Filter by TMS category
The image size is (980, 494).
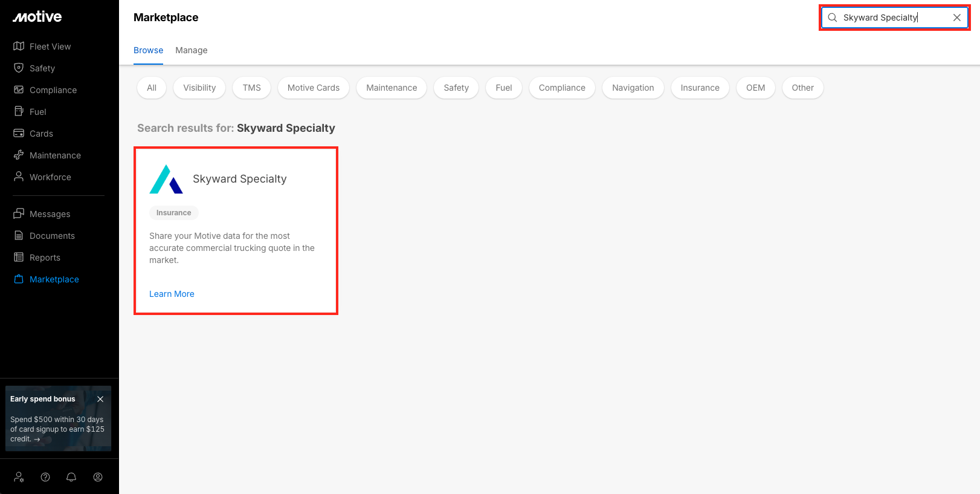pos(252,88)
